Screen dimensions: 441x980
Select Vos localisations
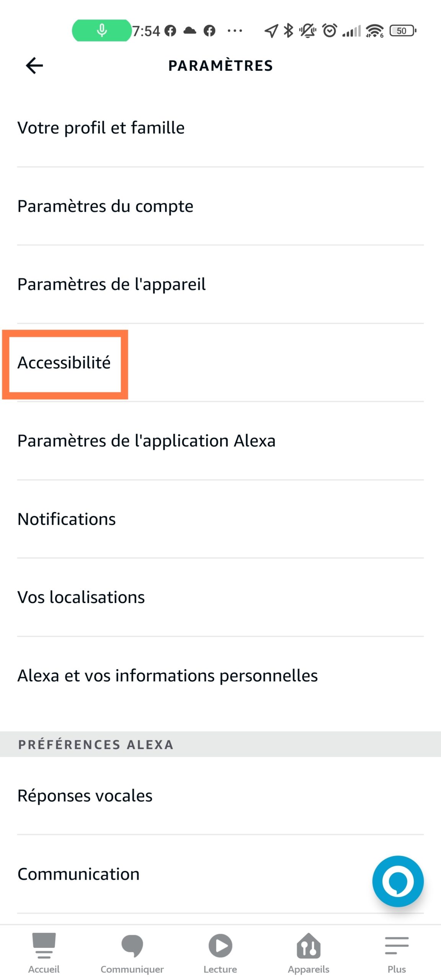click(x=220, y=597)
